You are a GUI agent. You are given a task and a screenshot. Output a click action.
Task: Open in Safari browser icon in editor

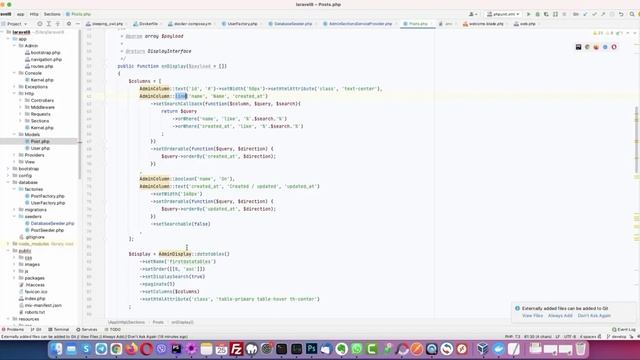click(605, 47)
